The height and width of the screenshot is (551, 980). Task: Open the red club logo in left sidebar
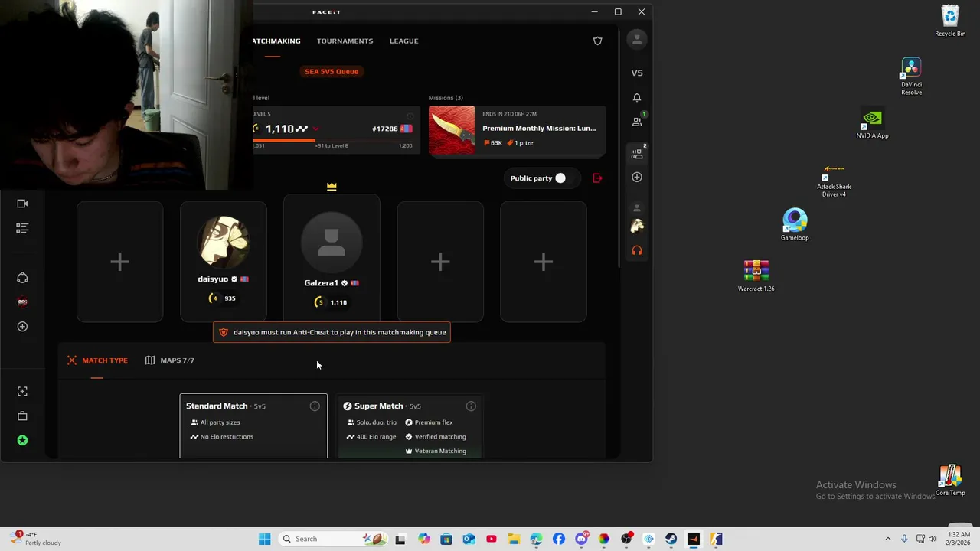tap(22, 302)
